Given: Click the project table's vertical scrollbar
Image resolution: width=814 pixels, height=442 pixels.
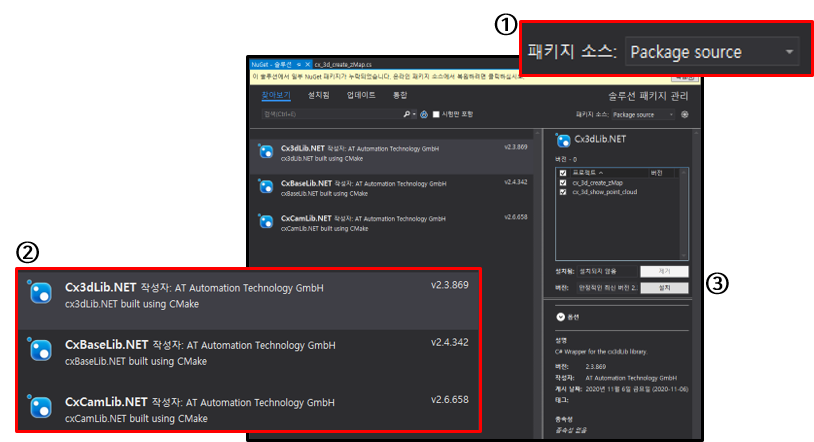Looking at the screenshot, I should 683,214.
